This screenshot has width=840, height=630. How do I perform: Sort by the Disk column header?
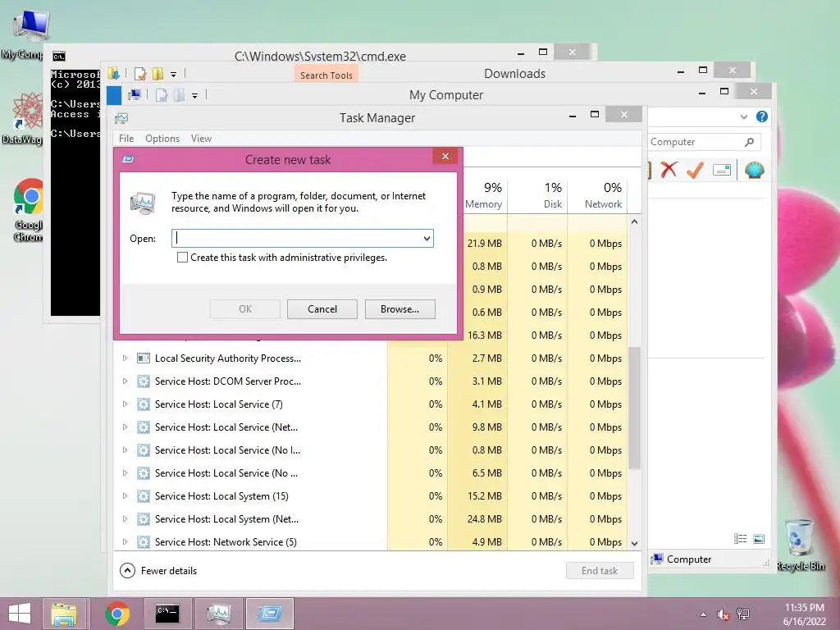pyautogui.click(x=538, y=195)
